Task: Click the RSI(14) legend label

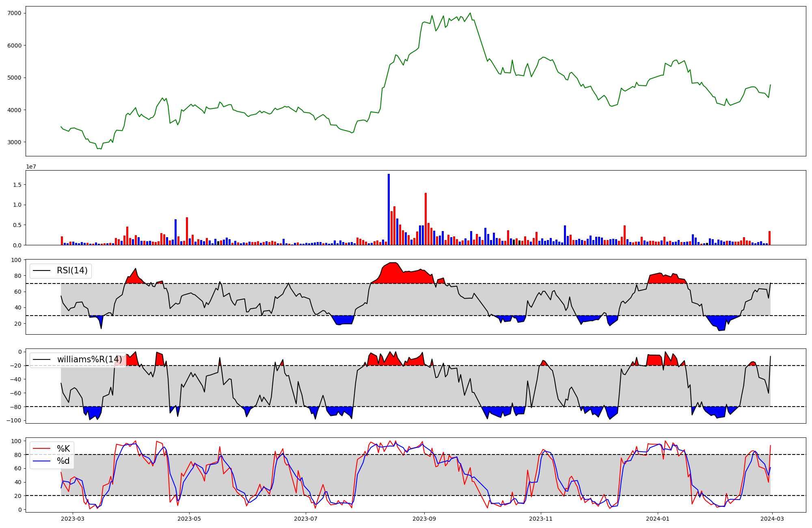Action: coord(72,270)
